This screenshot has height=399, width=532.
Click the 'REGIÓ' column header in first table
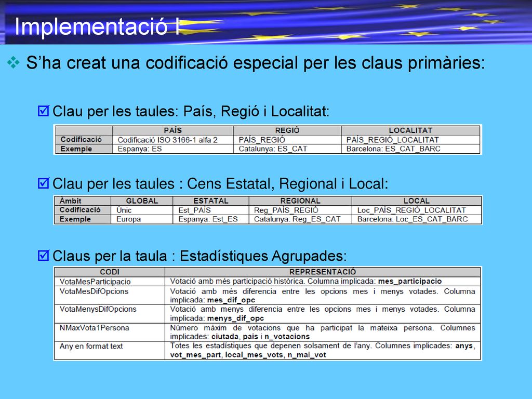pyautogui.click(x=287, y=130)
